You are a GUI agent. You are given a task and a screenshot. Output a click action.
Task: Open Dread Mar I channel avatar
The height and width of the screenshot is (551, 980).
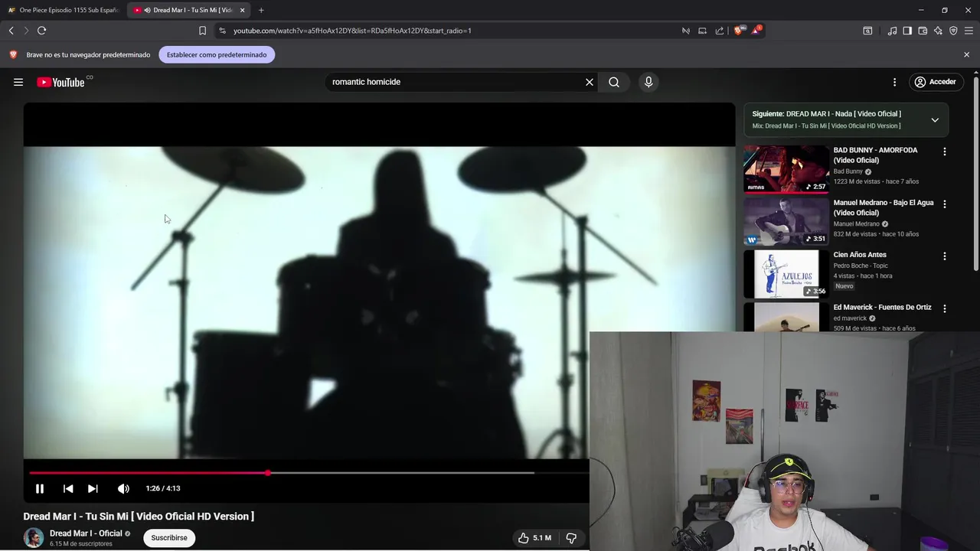[x=34, y=538]
